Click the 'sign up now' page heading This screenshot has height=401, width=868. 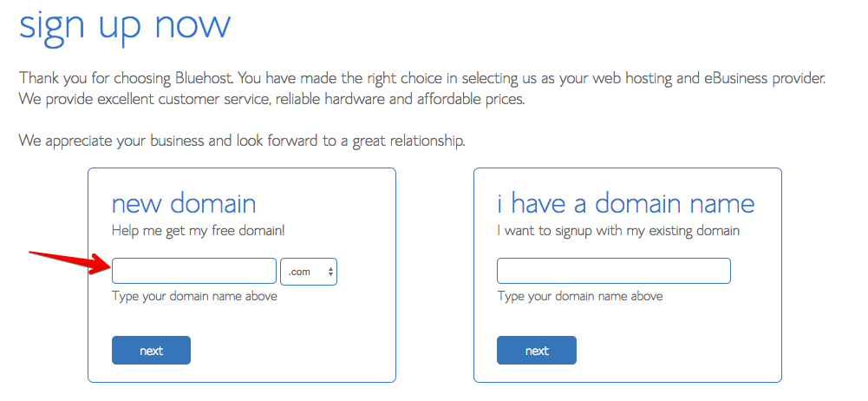125,24
